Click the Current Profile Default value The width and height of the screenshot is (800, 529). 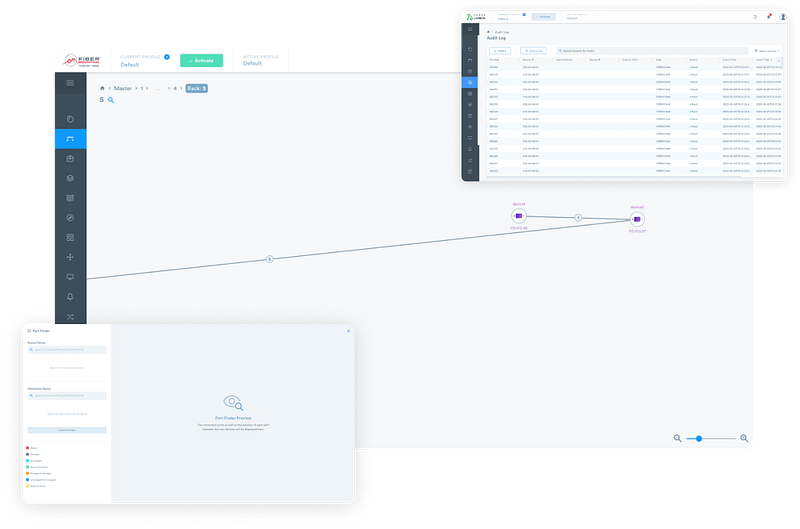pos(130,65)
